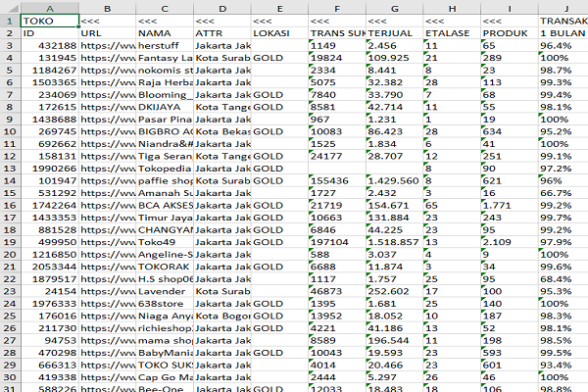
Task: Select the cell with value 155436
Action: click(x=337, y=180)
